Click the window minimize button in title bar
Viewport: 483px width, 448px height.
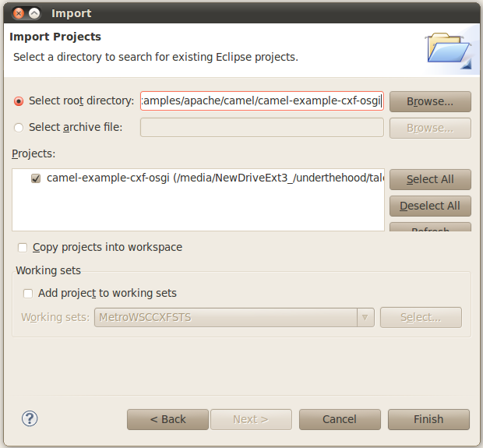35,13
